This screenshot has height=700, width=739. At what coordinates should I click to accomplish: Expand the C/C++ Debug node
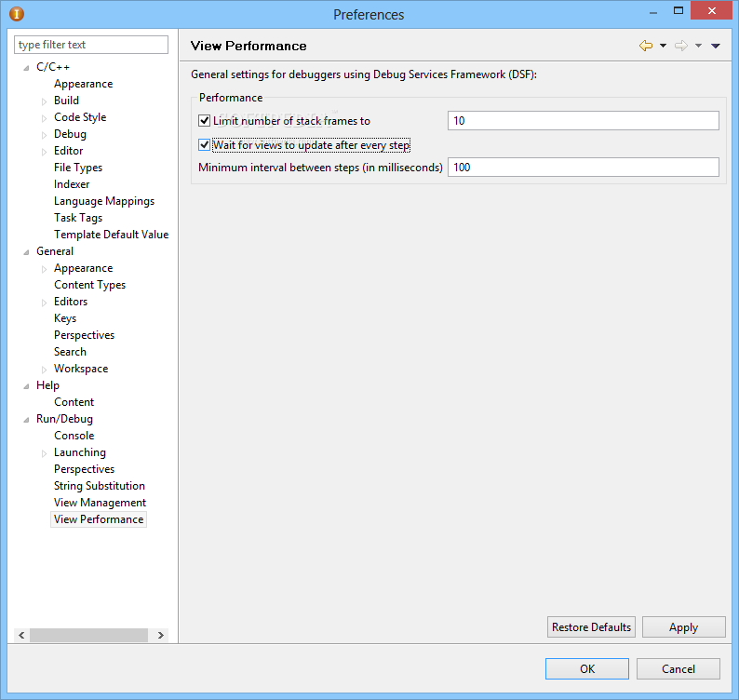click(x=44, y=135)
